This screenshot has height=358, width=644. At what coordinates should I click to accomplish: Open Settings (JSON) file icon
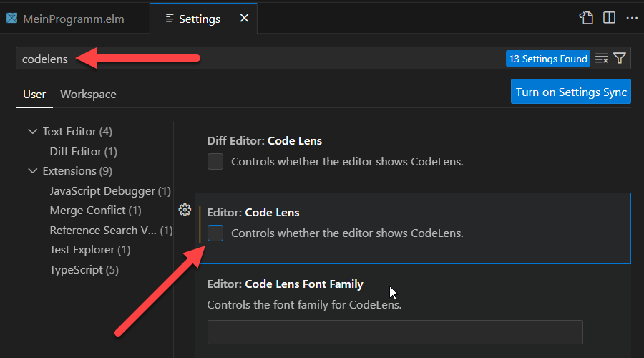[x=586, y=18]
